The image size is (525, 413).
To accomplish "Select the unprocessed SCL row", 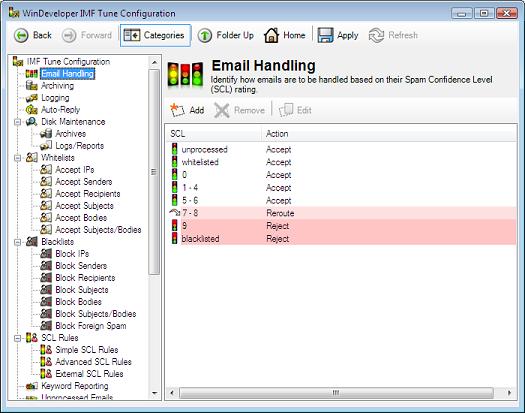I will coord(341,149).
